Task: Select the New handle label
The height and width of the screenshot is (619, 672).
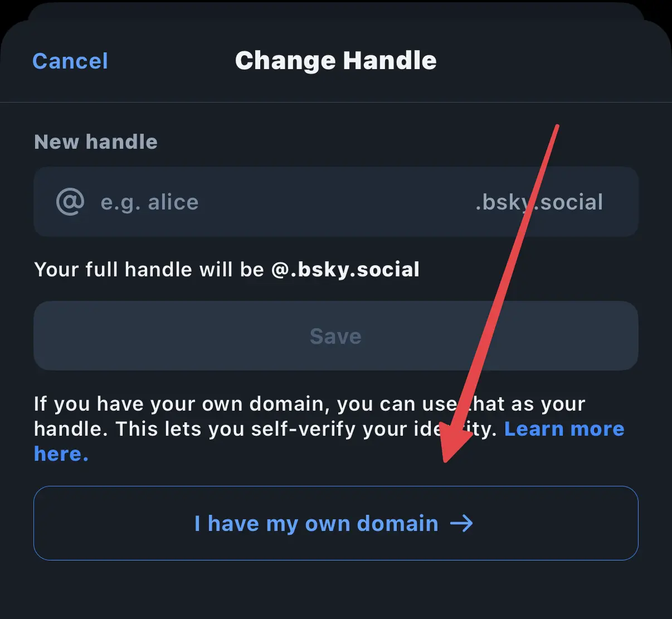Action: pos(95,142)
